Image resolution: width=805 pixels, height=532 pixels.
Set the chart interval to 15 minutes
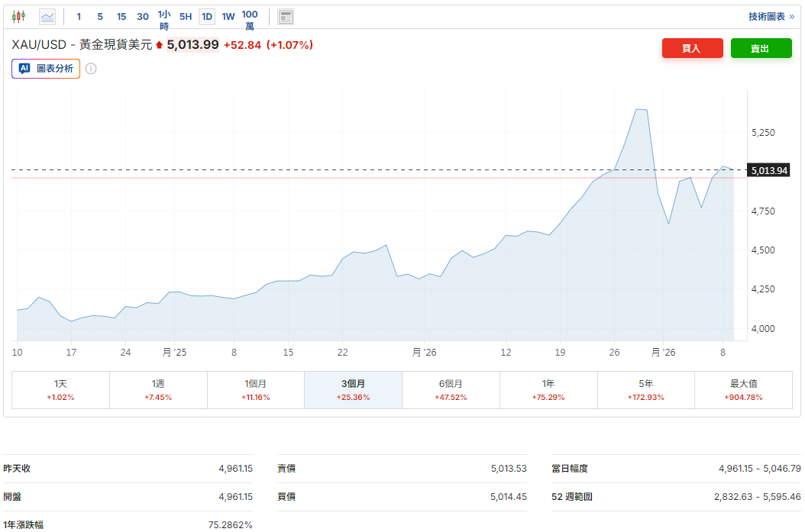(x=121, y=17)
